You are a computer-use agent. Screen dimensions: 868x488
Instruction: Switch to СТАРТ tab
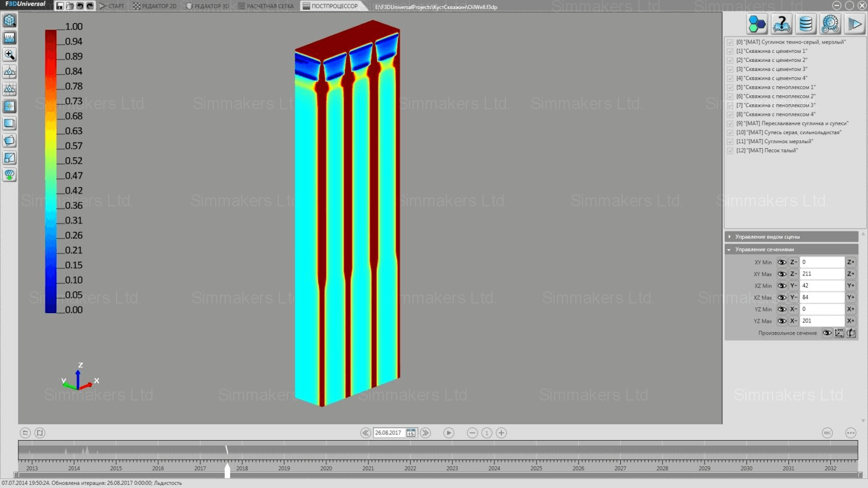(112, 6)
